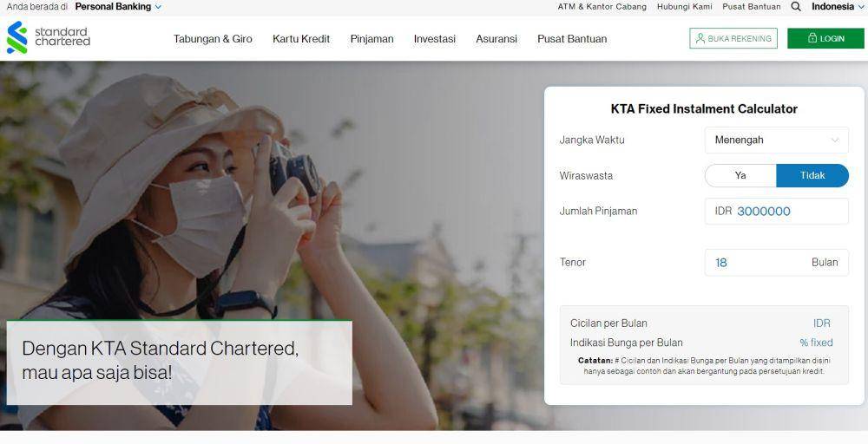This screenshot has width=868, height=444.
Task: Click the Tenor months field
Action: [x=776, y=262]
